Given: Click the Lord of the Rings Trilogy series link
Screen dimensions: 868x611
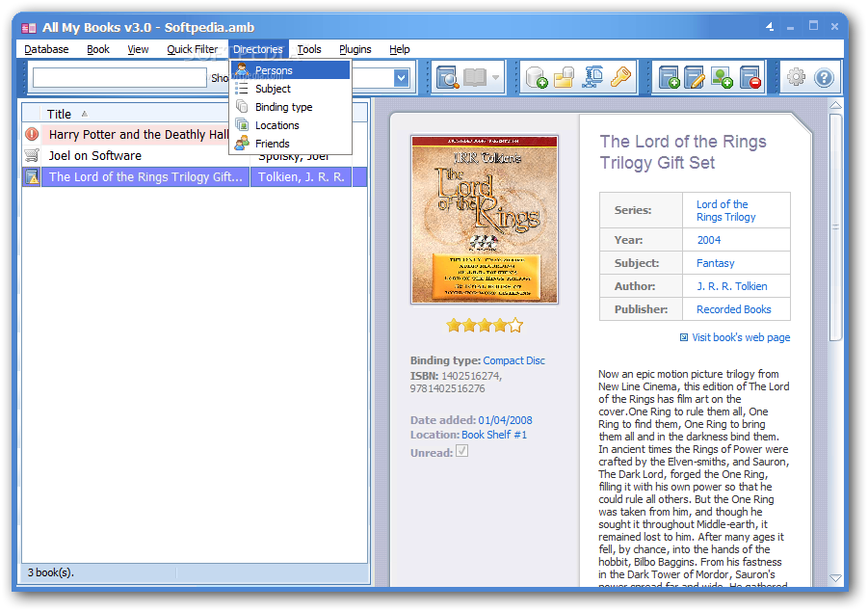Looking at the screenshot, I should click(725, 210).
